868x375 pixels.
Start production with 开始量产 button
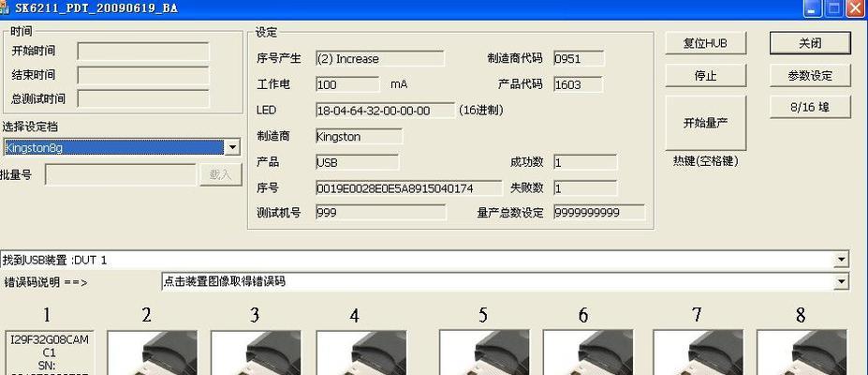(705, 123)
